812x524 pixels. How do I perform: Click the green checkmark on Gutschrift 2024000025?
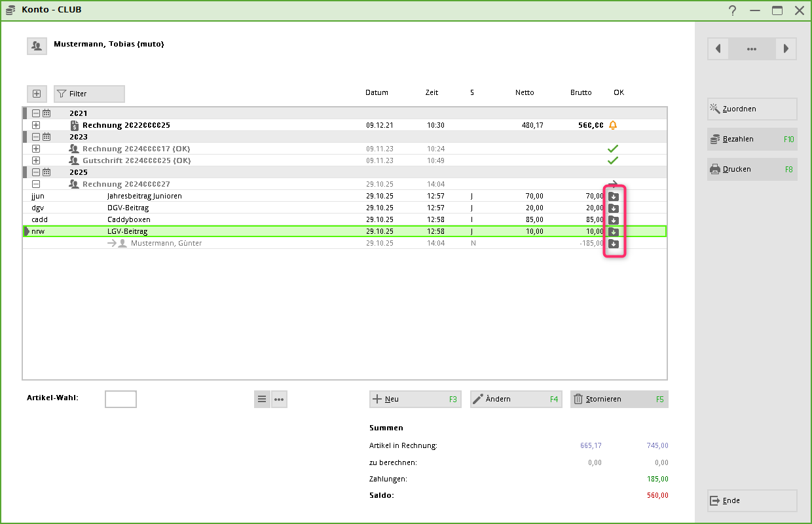613,160
